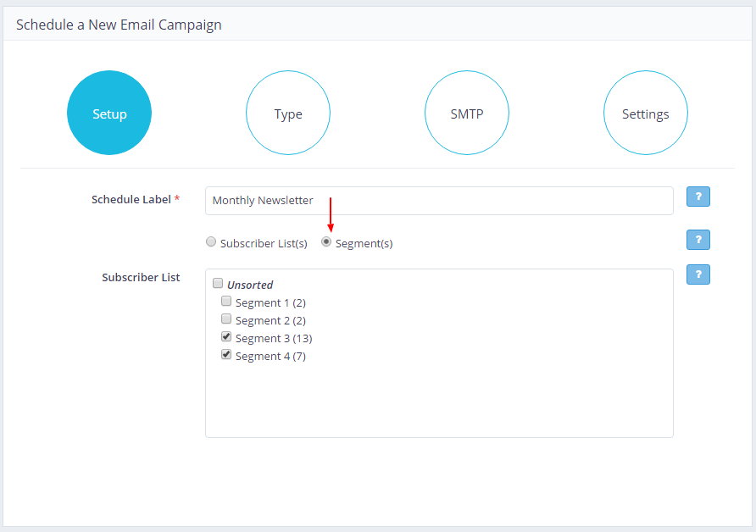Click the 'Schedule a New Email Campaign' heading

point(119,25)
